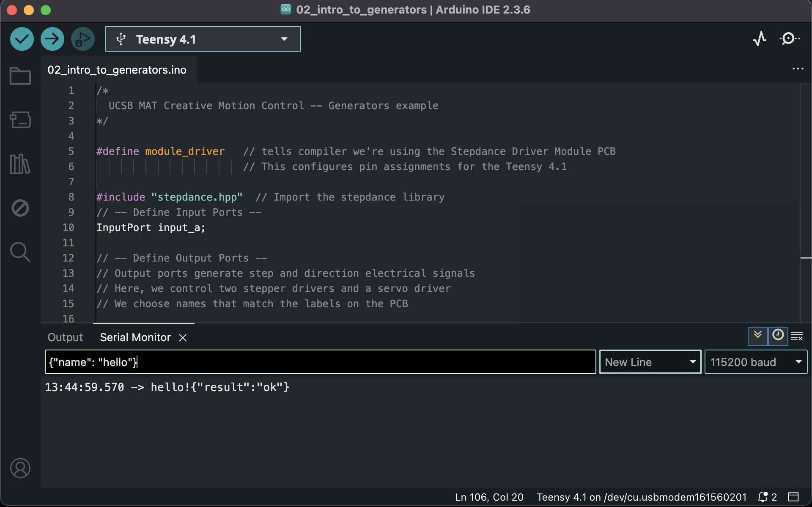Screen dimensions: 812x507
Task: Select the 02_intro_to_generators.ino editor tab
Action: pos(117,70)
